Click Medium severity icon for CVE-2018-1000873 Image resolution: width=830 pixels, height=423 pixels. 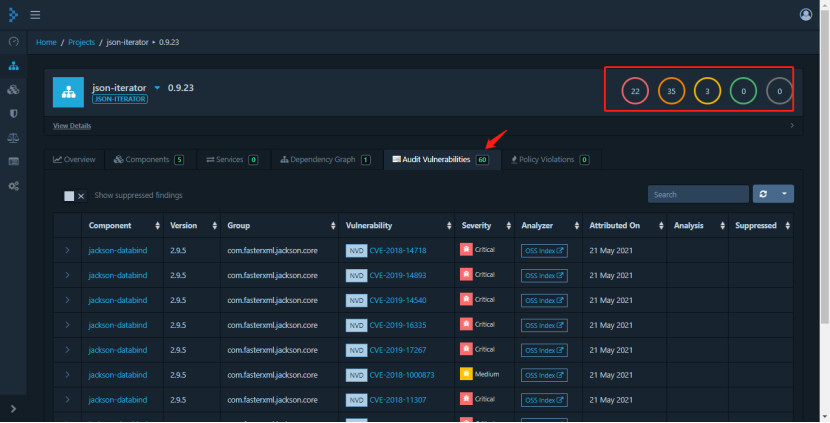466,374
